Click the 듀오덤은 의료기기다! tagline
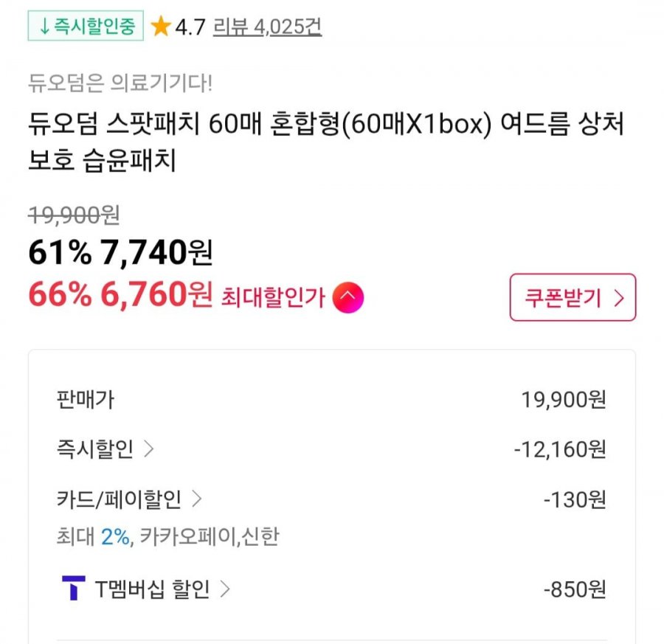 [120, 83]
